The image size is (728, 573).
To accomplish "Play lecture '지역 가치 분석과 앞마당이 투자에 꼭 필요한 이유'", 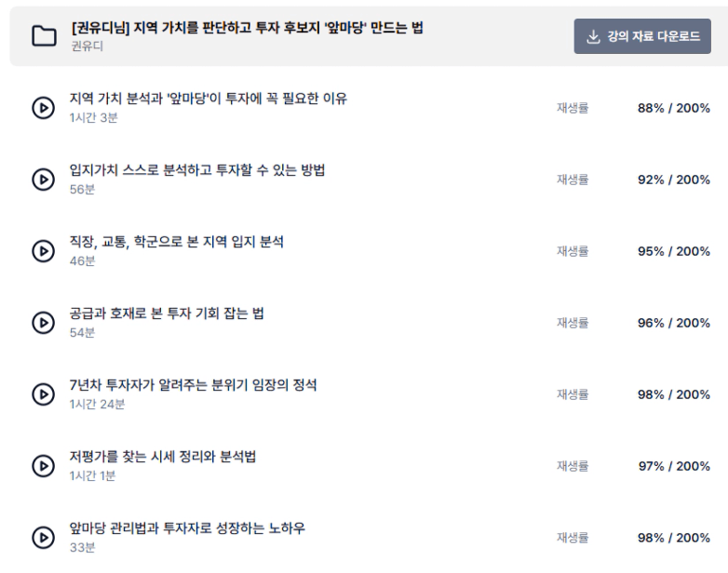I will tap(43, 108).
